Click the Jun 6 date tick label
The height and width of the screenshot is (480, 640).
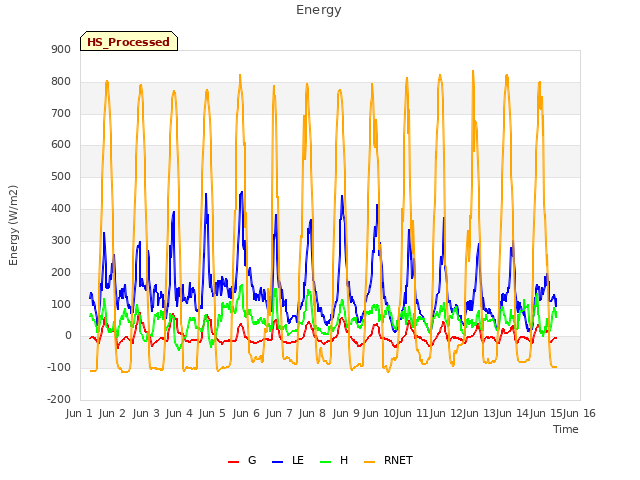click(246, 413)
